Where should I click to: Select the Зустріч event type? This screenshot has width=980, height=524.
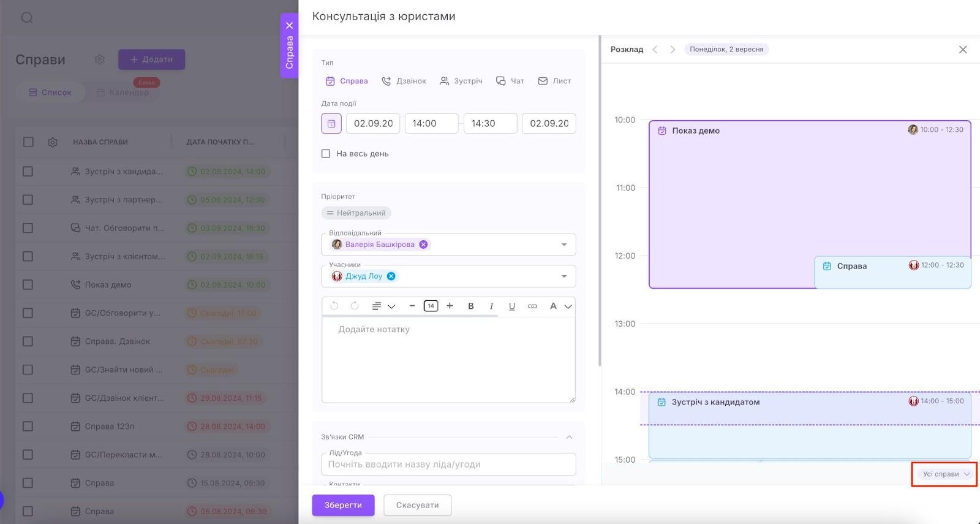point(461,81)
